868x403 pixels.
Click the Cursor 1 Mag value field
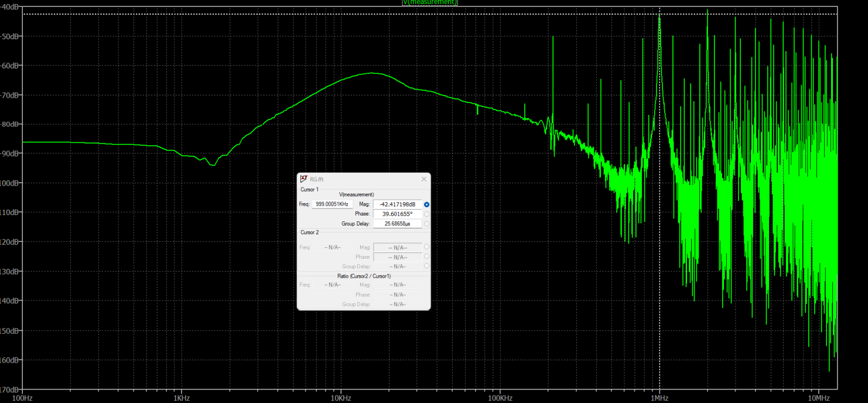click(397, 204)
